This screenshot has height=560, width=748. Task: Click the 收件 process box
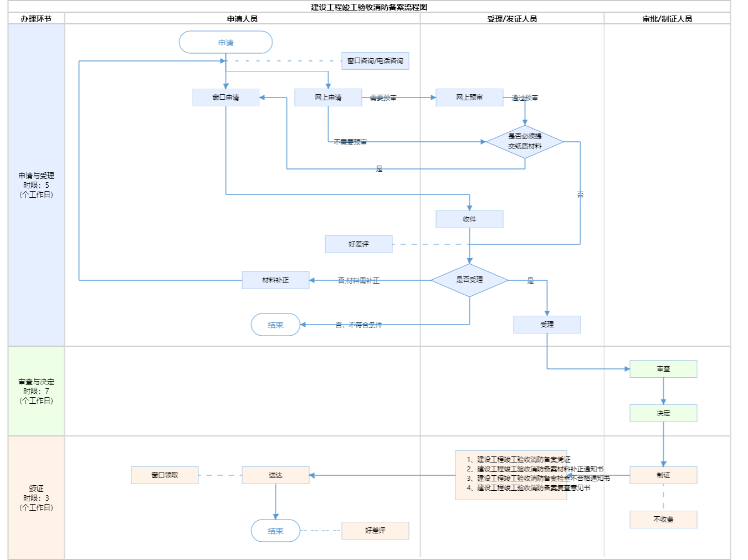(469, 219)
